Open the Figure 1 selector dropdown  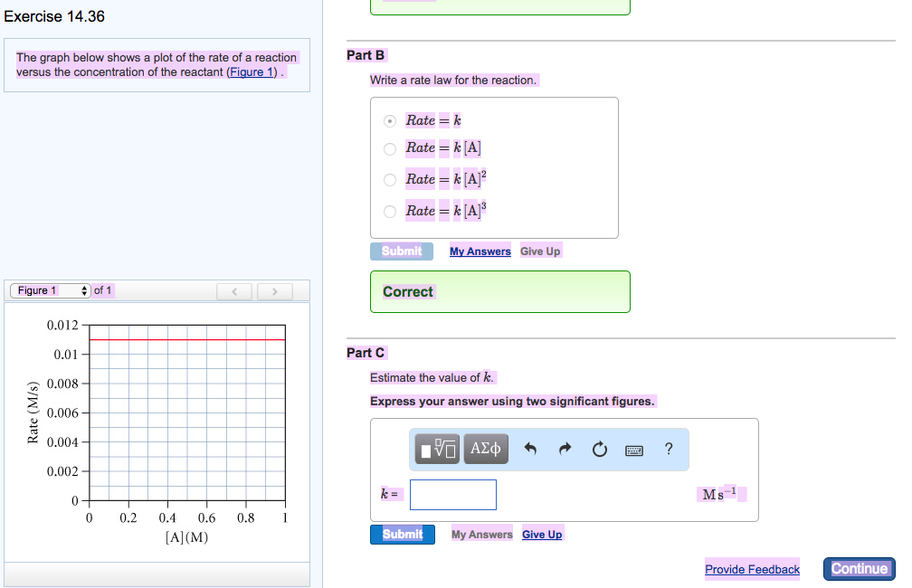(51, 290)
